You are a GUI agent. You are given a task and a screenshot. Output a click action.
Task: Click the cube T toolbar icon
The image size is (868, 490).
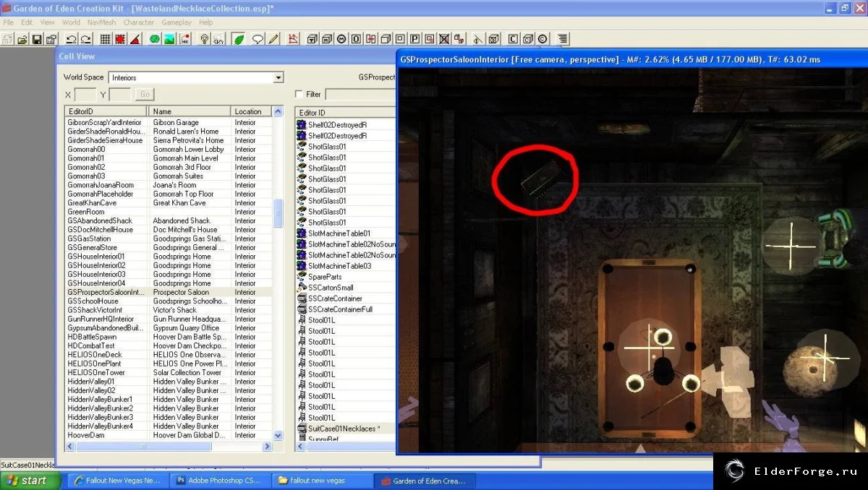click(312, 39)
